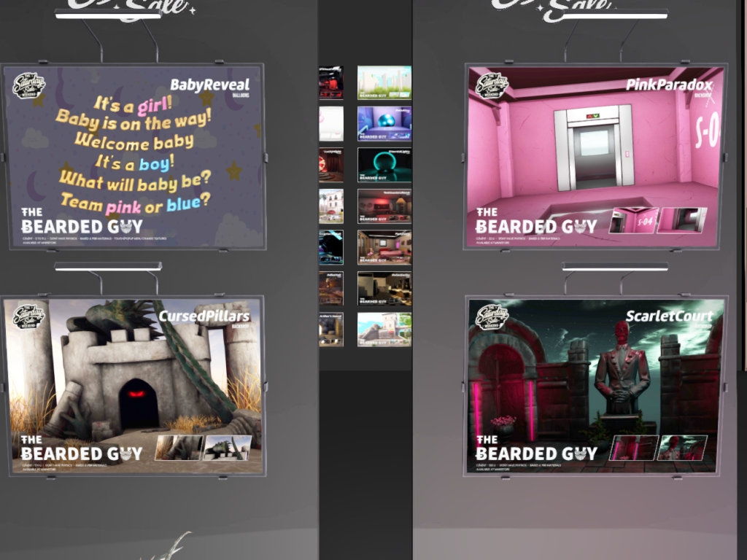Select the Saturday Sale emblem on CursedPillars poster
Image resolution: width=747 pixels, height=560 pixels.
click(x=29, y=317)
